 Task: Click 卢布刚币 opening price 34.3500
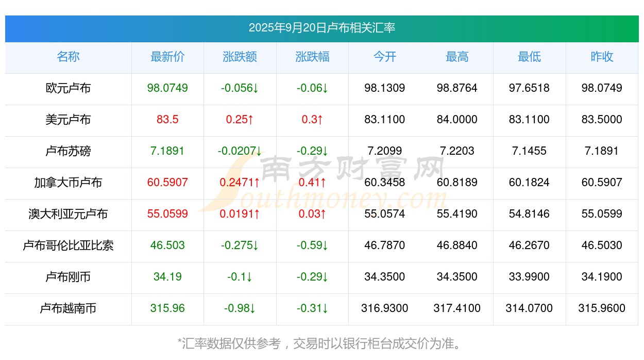pos(385,277)
